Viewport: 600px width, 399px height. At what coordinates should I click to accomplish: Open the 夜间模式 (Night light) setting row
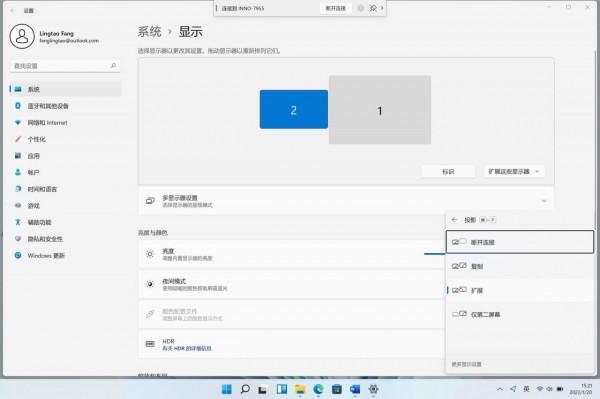click(292, 284)
